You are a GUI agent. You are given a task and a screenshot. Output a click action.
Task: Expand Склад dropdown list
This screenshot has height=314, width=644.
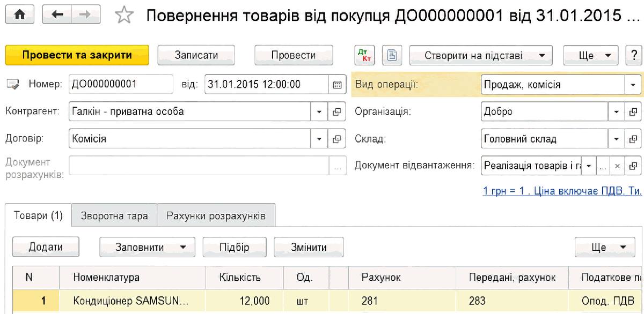pyautogui.click(x=616, y=139)
